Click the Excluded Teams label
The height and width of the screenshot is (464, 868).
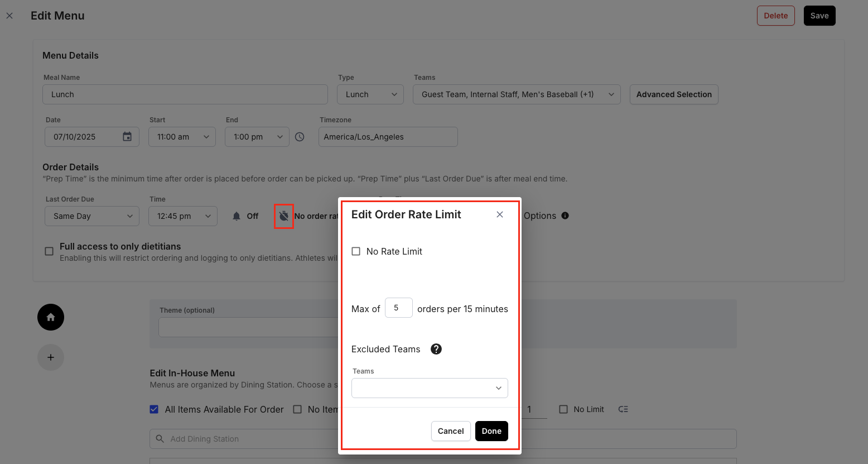pyautogui.click(x=386, y=349)
